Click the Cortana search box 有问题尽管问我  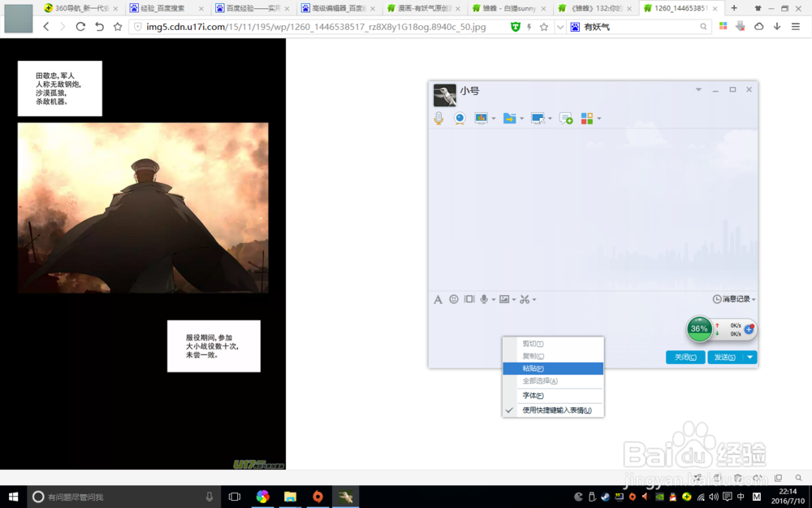123,497
